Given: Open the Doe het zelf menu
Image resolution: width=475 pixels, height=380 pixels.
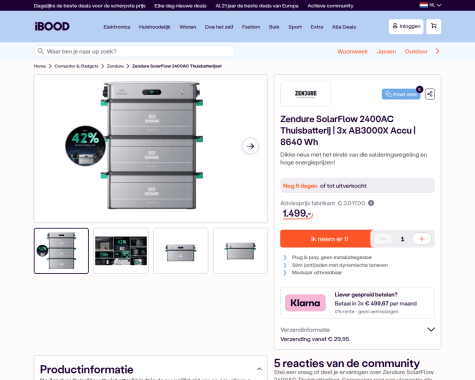Looking at the screenshot, I should pyautogui.click(x=219, y=27).
